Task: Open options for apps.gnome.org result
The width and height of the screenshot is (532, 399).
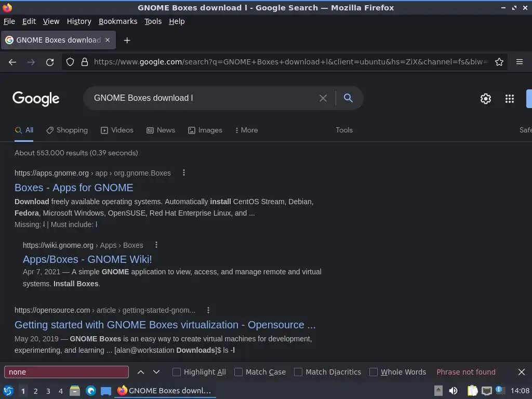Action: [184, 172]
